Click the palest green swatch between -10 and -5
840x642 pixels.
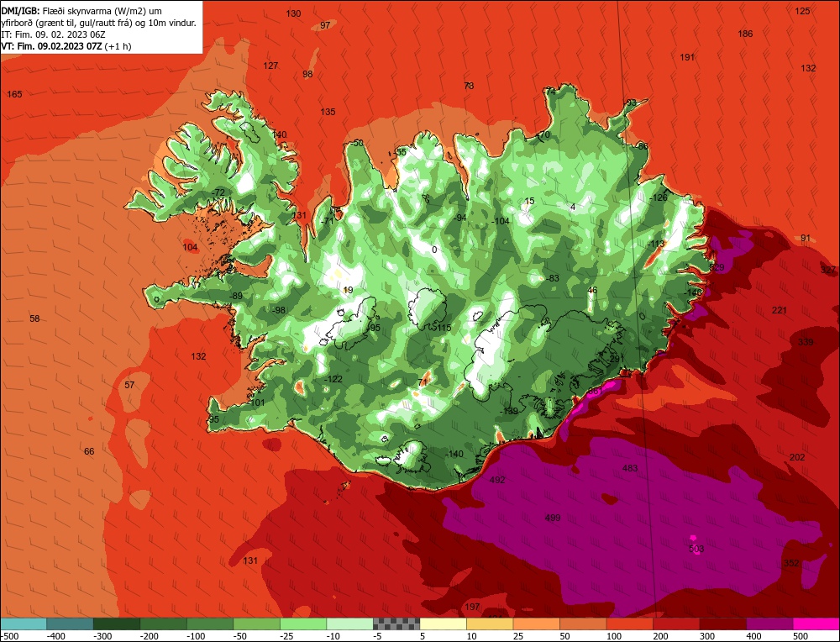pyautogui.click(x=349, y=624)
